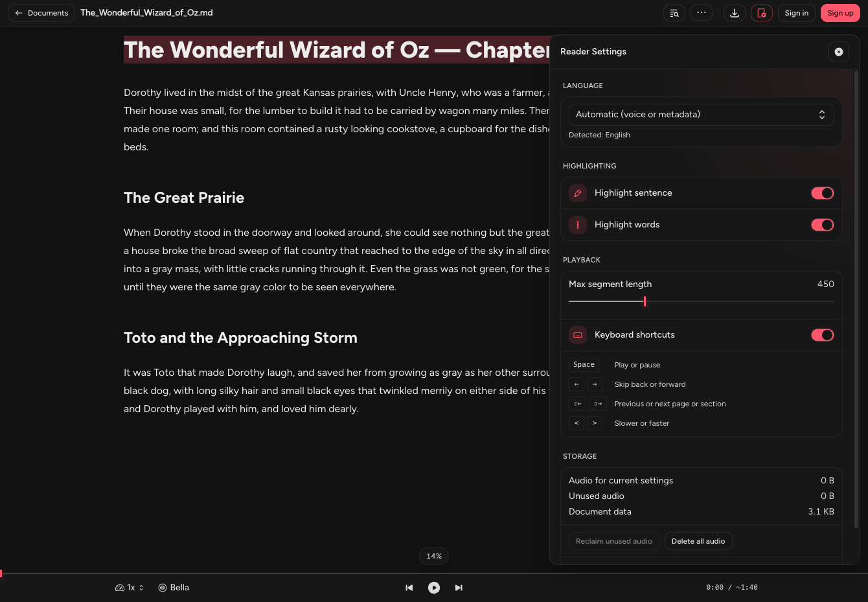The height and width of the screenshot is (602, 868).
Task: Open the Language dropdown set to Automatic
Action: tap(701, 115)
